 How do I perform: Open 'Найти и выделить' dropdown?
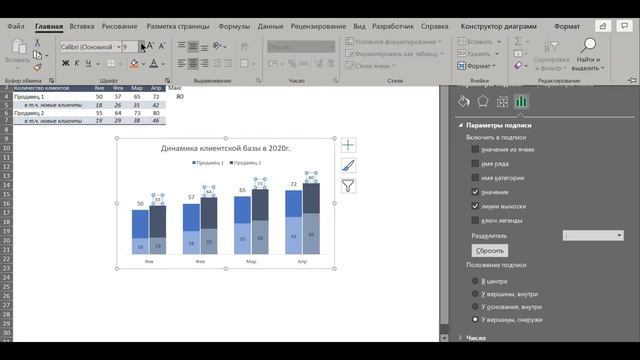[x=588, y=64]
